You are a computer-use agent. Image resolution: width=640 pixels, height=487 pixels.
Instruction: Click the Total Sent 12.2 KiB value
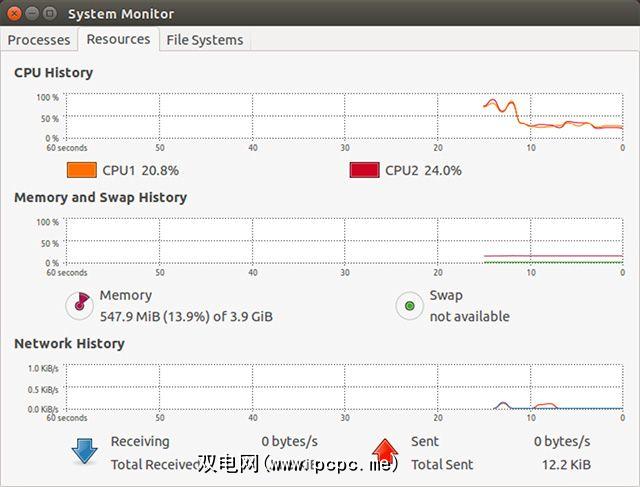tap(567, 464)
